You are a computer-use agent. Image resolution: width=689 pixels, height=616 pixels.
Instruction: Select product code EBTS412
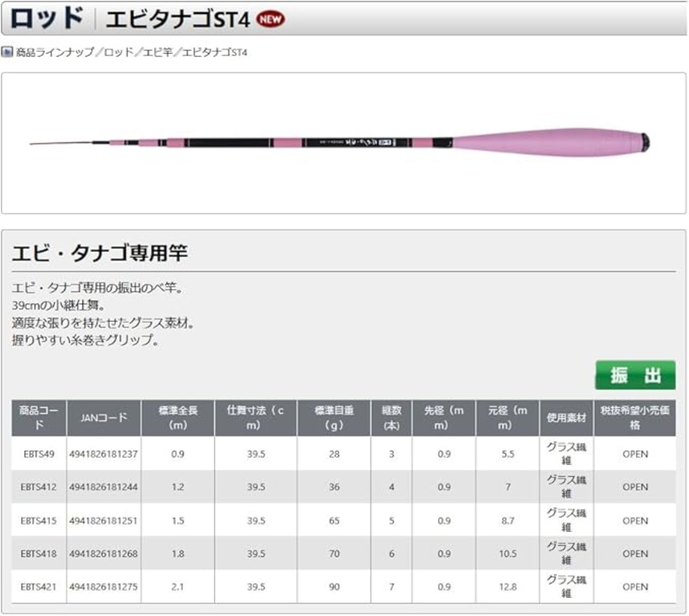[39, 487]
